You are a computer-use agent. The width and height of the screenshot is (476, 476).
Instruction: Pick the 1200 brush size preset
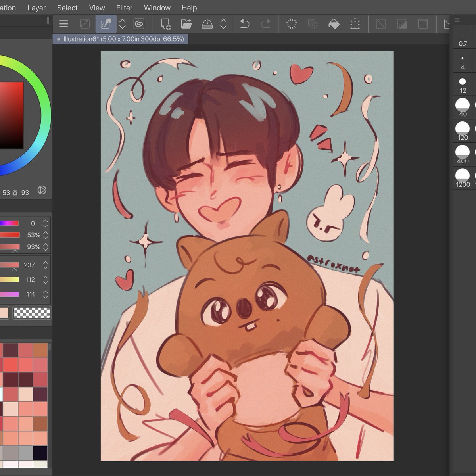(x=463, y=178)
